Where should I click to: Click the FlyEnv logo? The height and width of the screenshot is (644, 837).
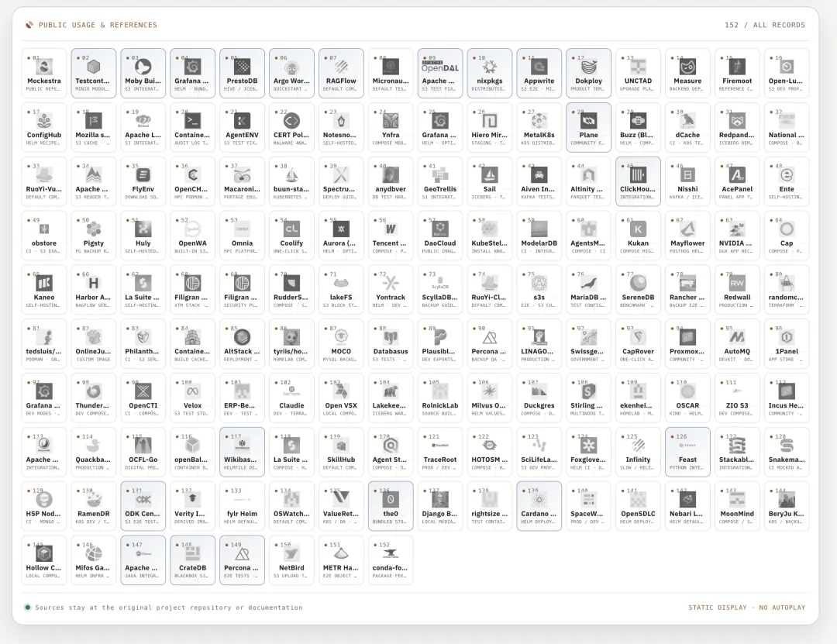click(x=143, y=174)
